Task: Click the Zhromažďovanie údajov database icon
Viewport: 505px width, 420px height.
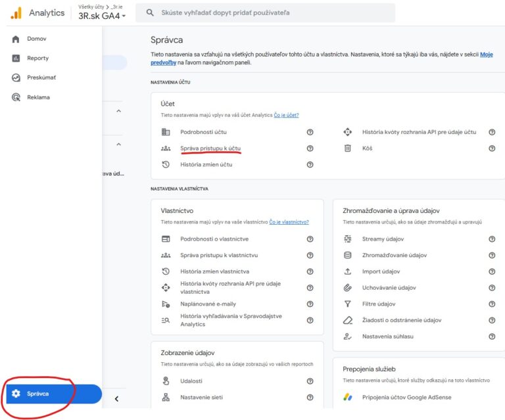Action: (347, 255)
